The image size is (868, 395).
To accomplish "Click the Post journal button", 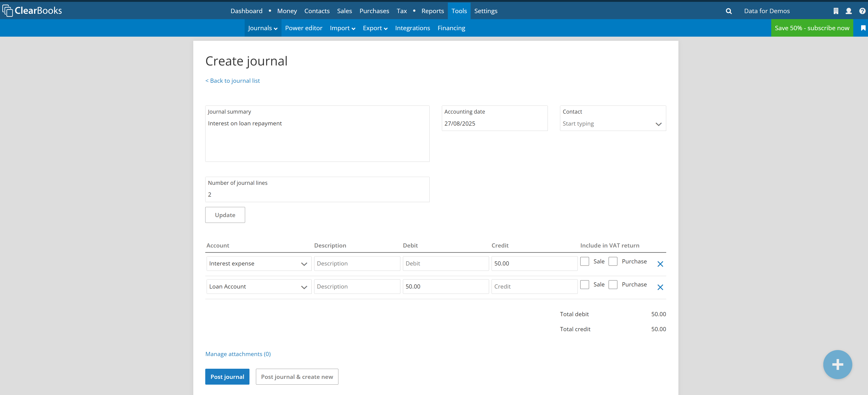I will coord(227,377).
